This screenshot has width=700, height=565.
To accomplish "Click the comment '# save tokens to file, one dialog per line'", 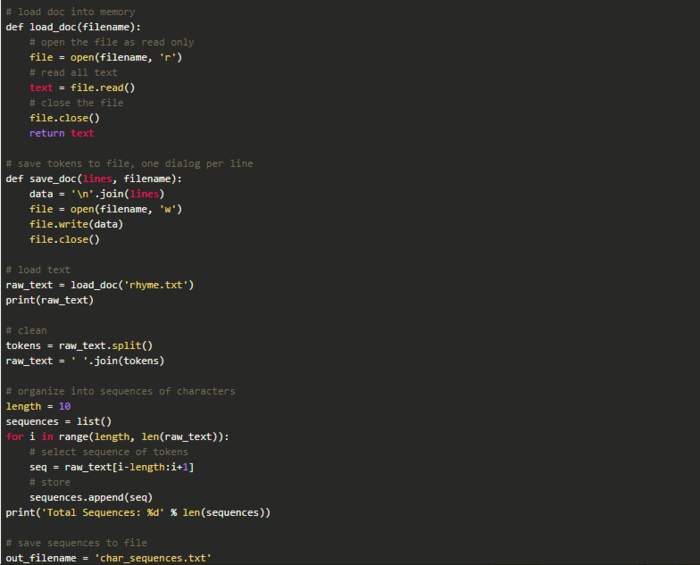I will 129,164.
